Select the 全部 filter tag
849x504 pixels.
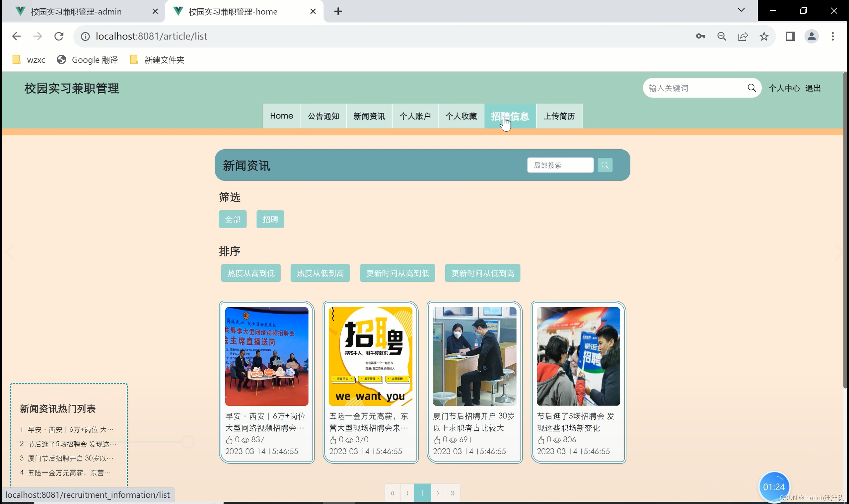(233, 219)
